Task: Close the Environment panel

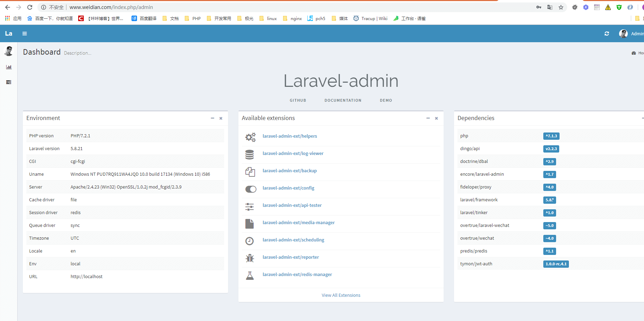Action: point(221,118)
